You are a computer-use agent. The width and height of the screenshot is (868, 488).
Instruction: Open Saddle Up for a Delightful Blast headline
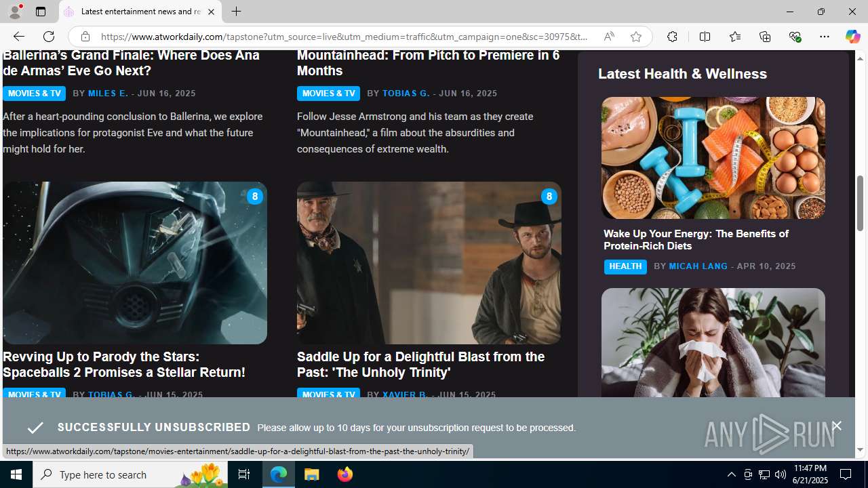click(420, 365)
